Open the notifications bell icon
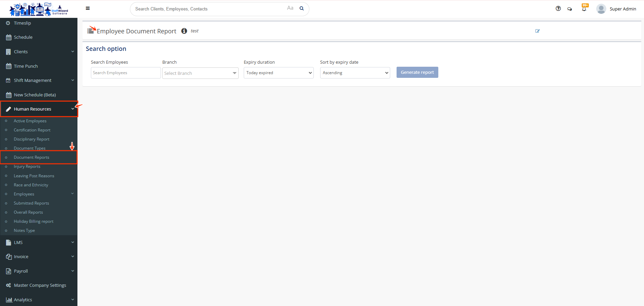 (584, 9)
